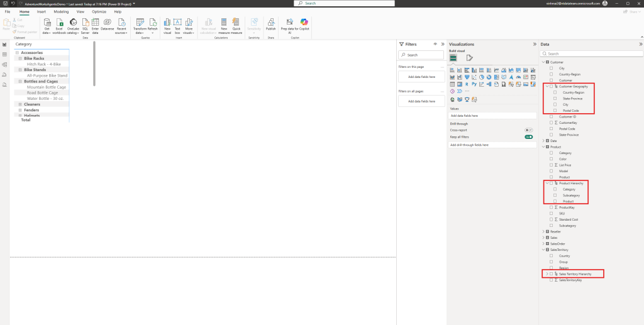The height and width of the screenshot is (325, 644).
Task: Tick the Color field checkbox
Action: pos(551,159)
